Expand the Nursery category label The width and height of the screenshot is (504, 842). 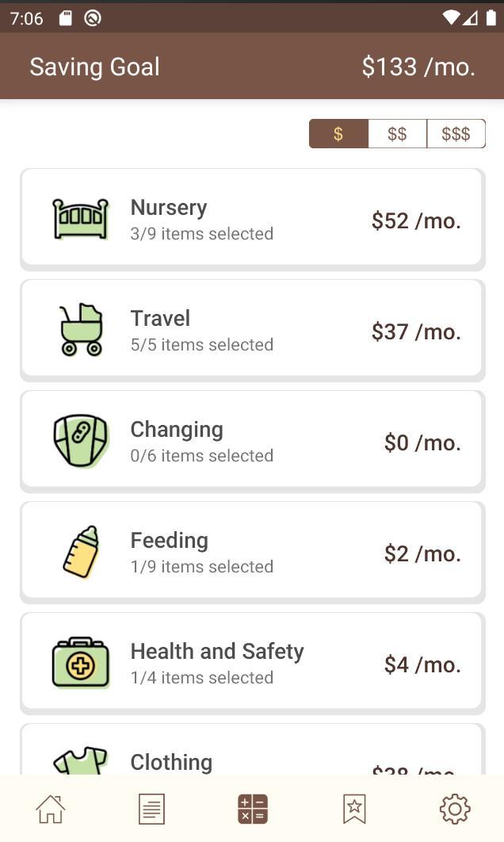169,208
